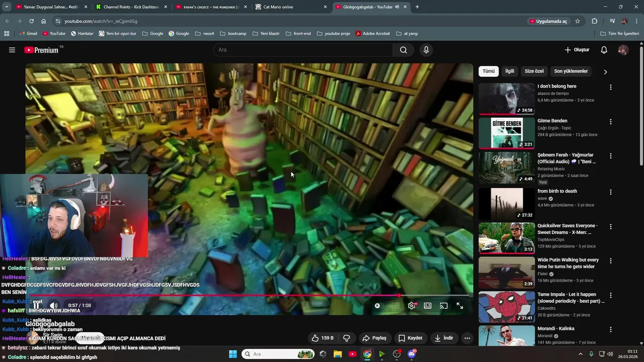The image size is (644, 362).
Task: Open the three-dot more actions menu below the video
Action: click(467, 338)
